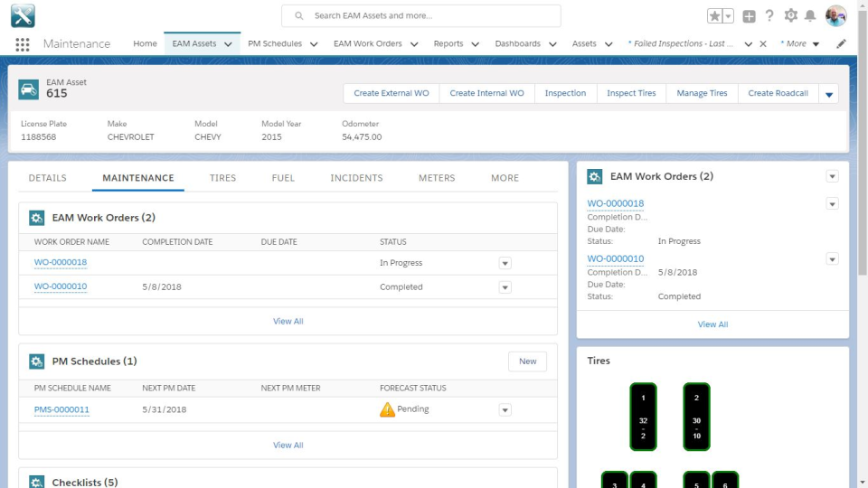Click Create External WO button
Screen dimensions: 868x488
coord(392,93)
